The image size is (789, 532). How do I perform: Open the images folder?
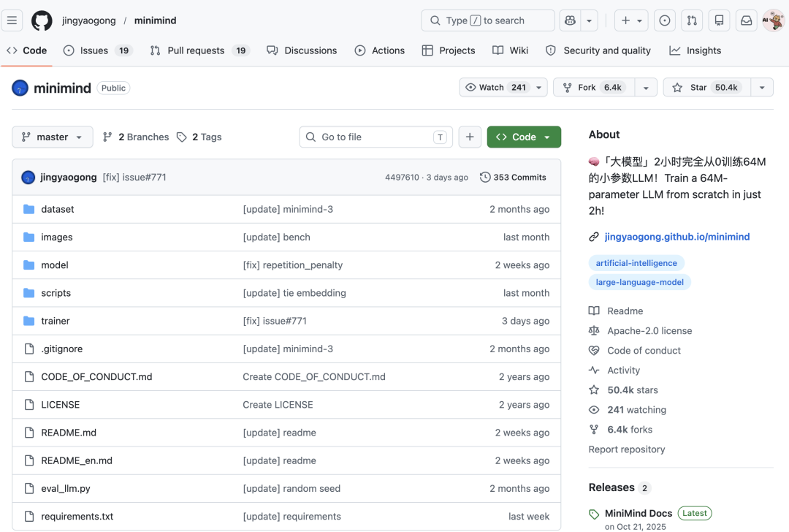point(57,237)
